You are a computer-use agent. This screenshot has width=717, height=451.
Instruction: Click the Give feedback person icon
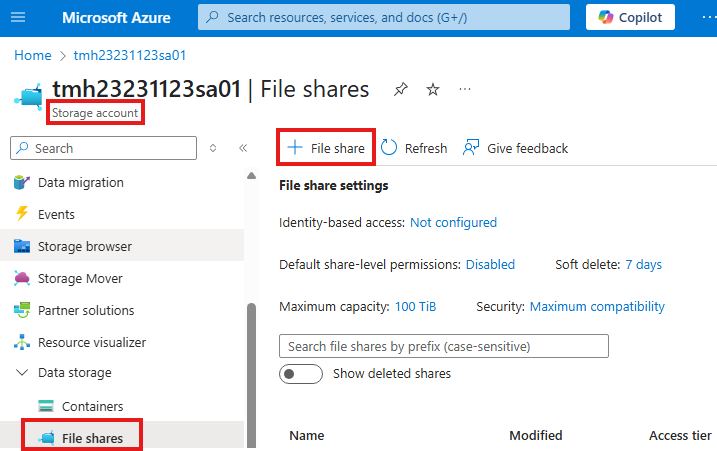click(x=471, y=147)
